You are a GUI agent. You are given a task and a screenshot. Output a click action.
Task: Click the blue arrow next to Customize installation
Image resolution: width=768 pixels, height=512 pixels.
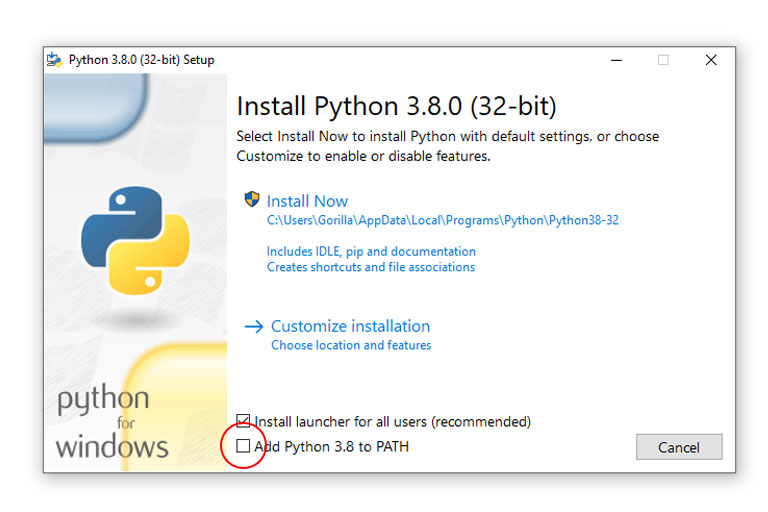[x=254, y=326]
